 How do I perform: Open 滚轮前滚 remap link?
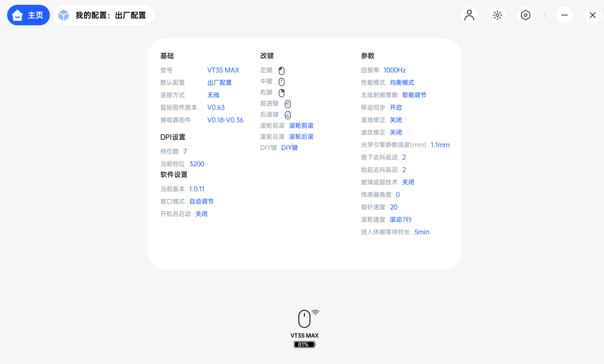click(x=301, y=125)
